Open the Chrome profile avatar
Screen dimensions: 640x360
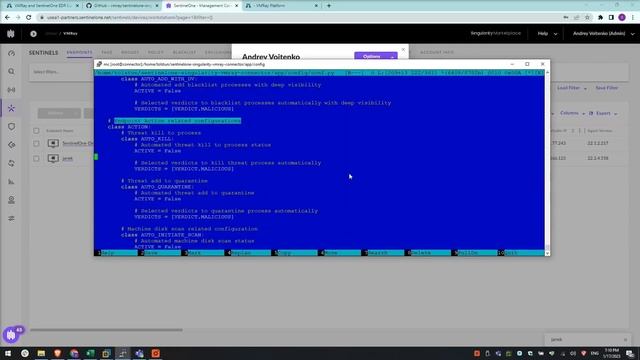pos(622,18)
